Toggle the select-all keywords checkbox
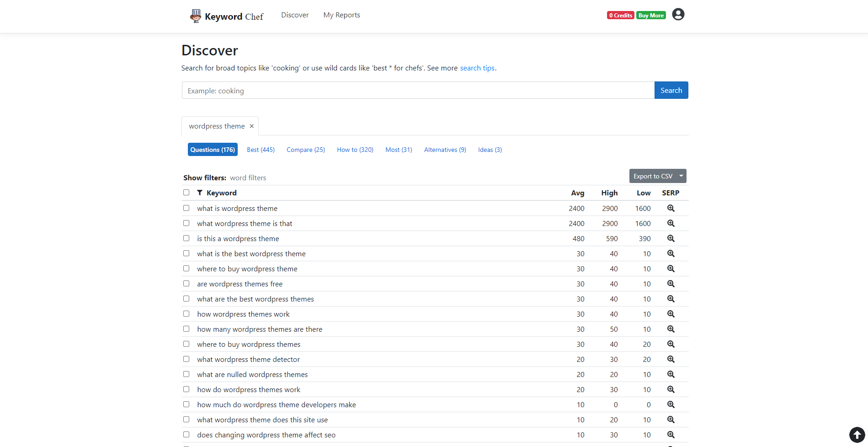The width and height of the screenshot is (868, 447). click(x=186, y=192)
